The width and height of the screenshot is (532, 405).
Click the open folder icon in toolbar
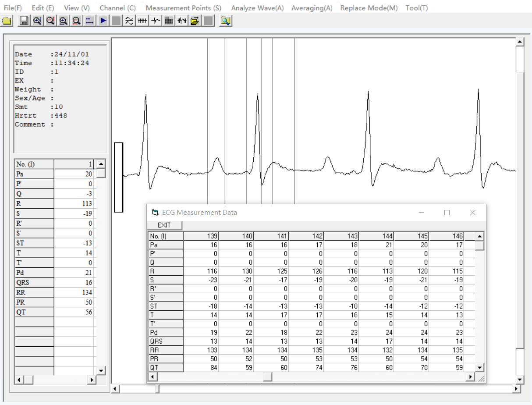[7, 21]
